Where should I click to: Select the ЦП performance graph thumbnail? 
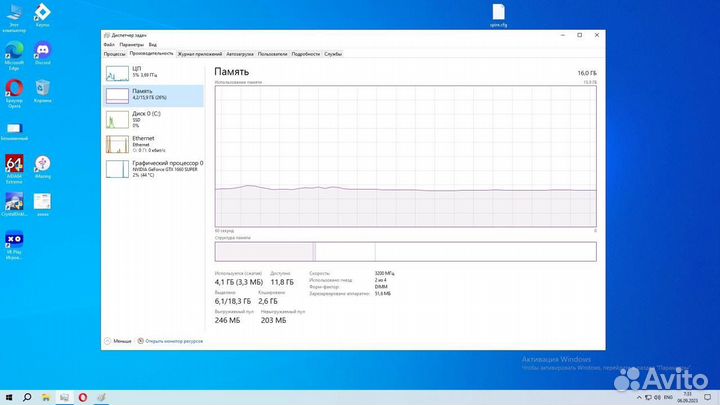tap(117, 72)
